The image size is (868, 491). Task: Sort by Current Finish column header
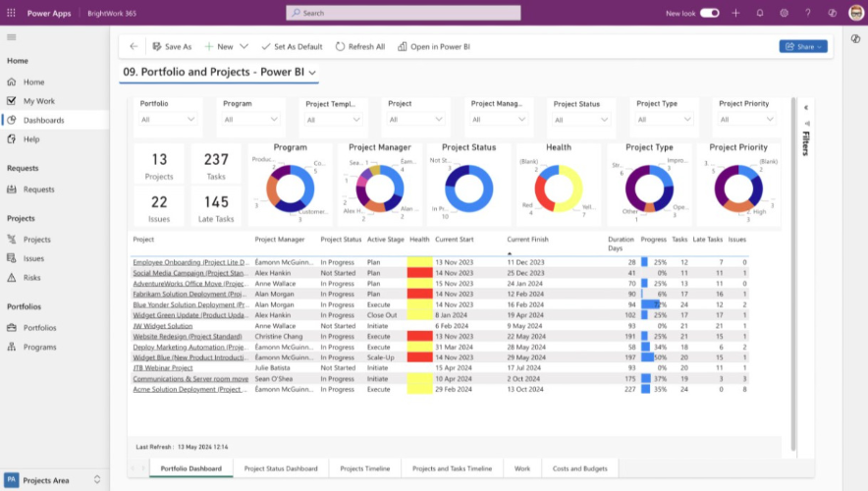(x=527, y=240)
